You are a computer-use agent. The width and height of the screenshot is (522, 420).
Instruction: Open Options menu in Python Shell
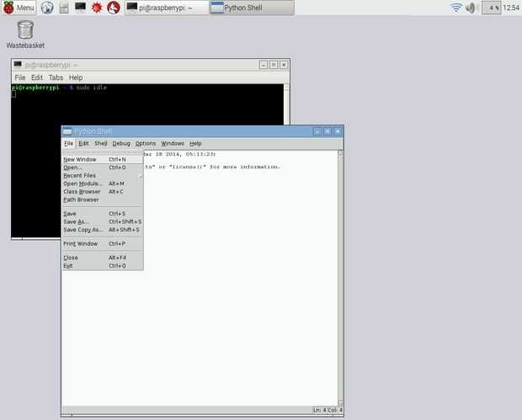click(145, 143)
